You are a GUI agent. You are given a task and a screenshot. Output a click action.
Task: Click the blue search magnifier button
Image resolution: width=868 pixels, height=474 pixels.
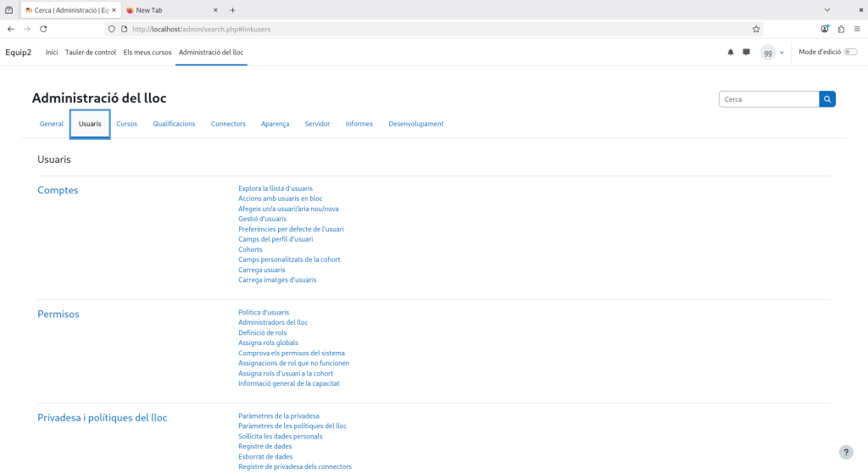827,99
